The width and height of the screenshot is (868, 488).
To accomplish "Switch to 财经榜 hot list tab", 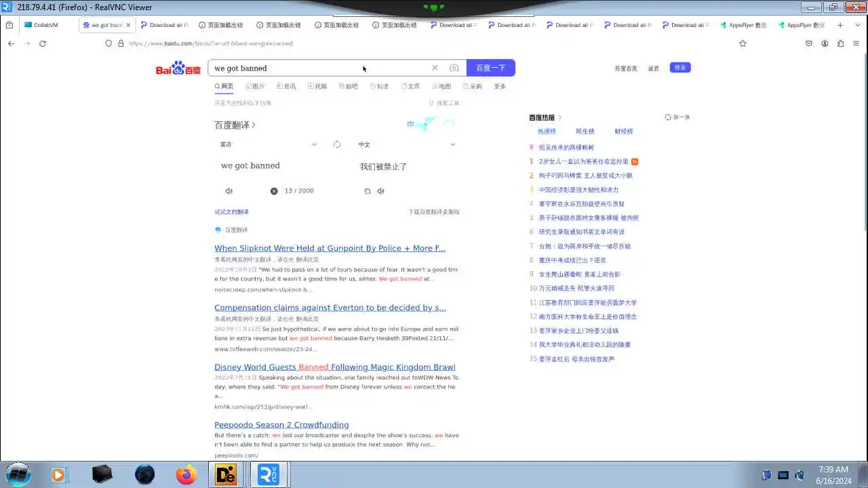I will [624, 131].
